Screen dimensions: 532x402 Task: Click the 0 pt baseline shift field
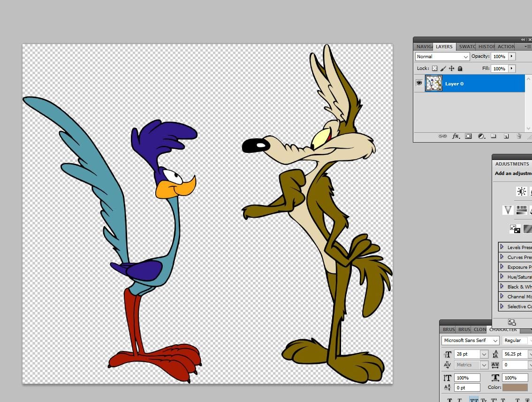pyautogui.click(x=467, y=387)
